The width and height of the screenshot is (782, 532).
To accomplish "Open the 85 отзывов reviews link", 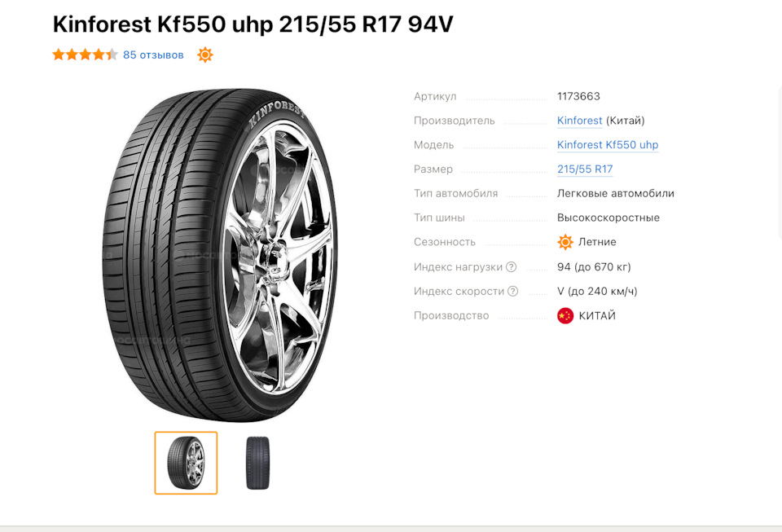I will coord(153,55).
